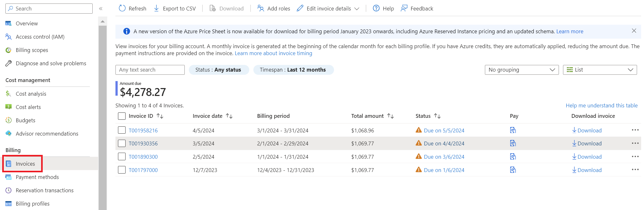Click pay icon for invoice T001958216
644x210 pixels.
513,130
